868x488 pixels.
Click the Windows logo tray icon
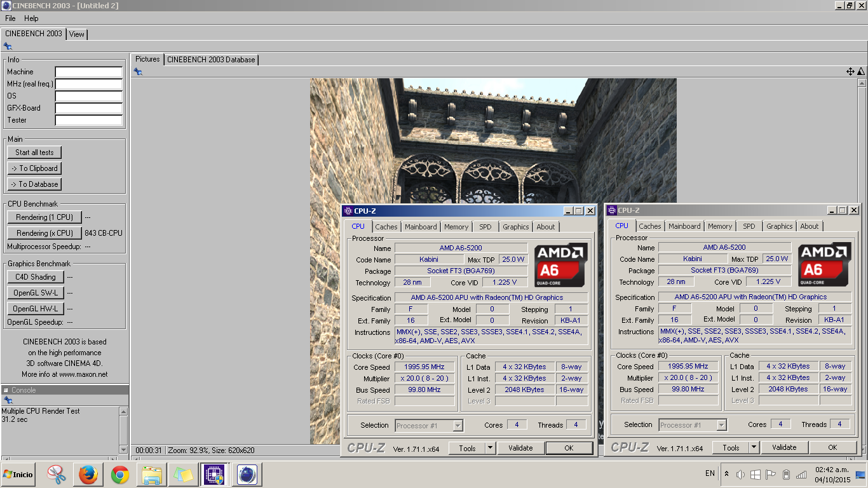pyautogui.click(x=756, y=475)
